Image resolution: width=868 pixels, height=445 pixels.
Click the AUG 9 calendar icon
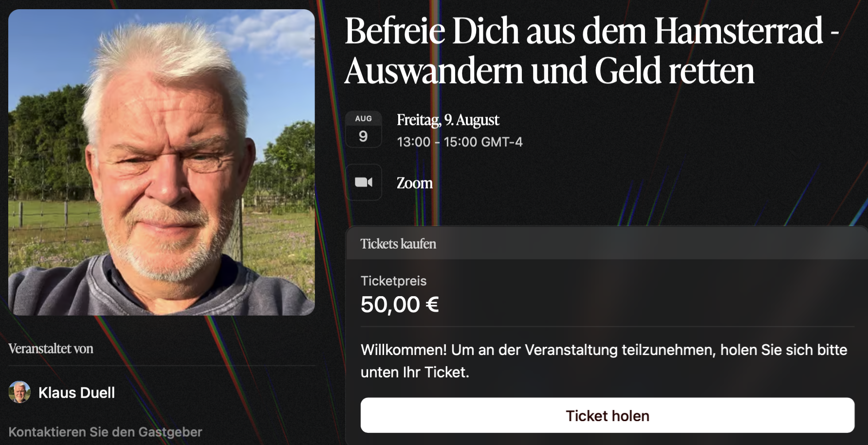click(364, 129)
